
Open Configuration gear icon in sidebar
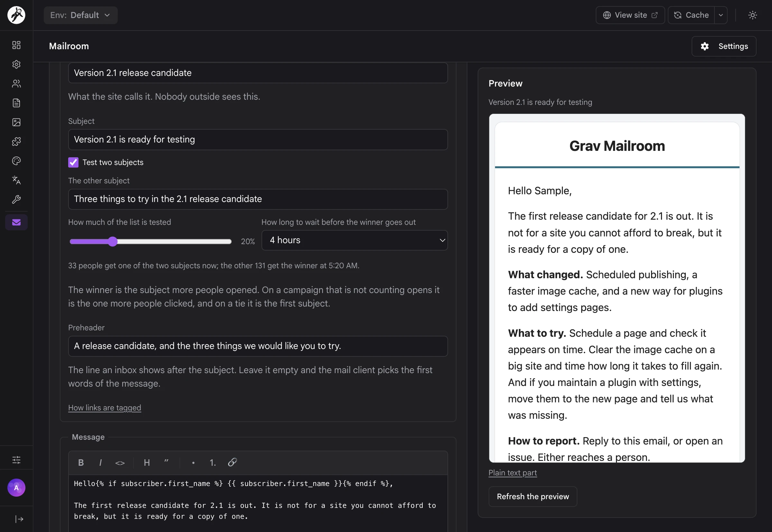click(16, 64)
